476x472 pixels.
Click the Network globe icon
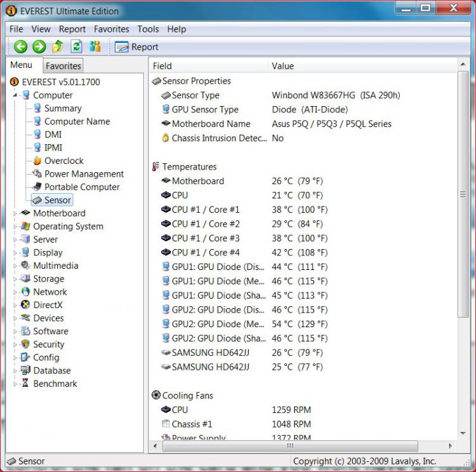26,292
